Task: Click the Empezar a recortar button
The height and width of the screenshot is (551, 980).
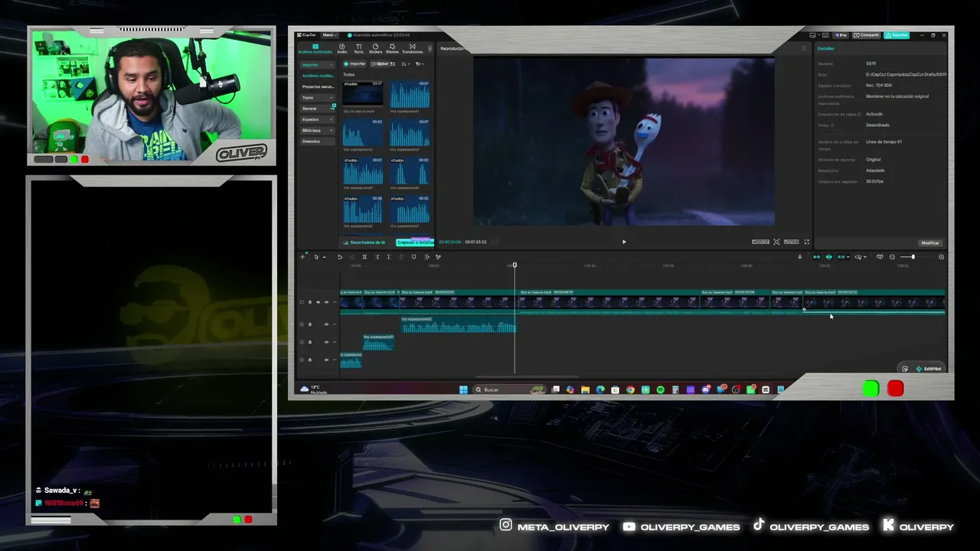Action: point(414,243)
